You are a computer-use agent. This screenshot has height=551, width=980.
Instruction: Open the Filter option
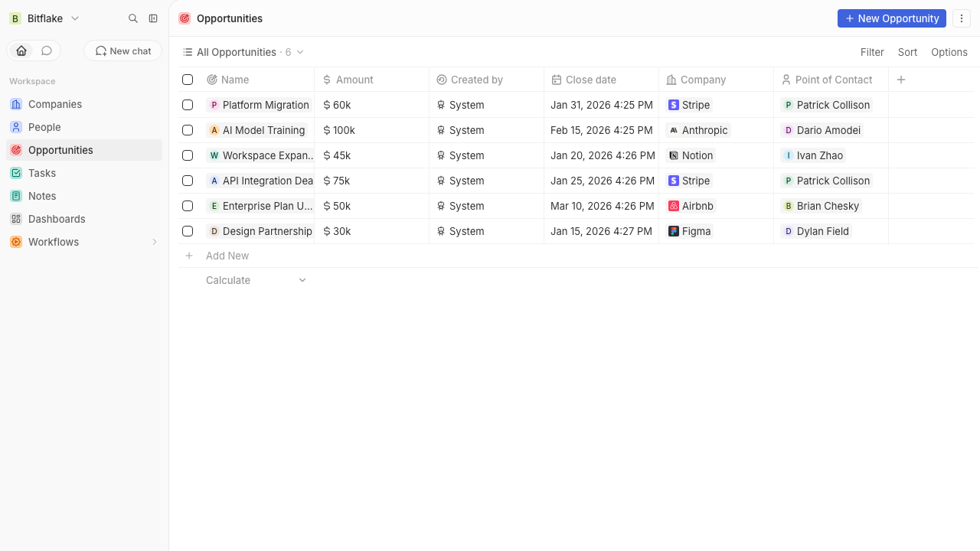click(872, 52)
